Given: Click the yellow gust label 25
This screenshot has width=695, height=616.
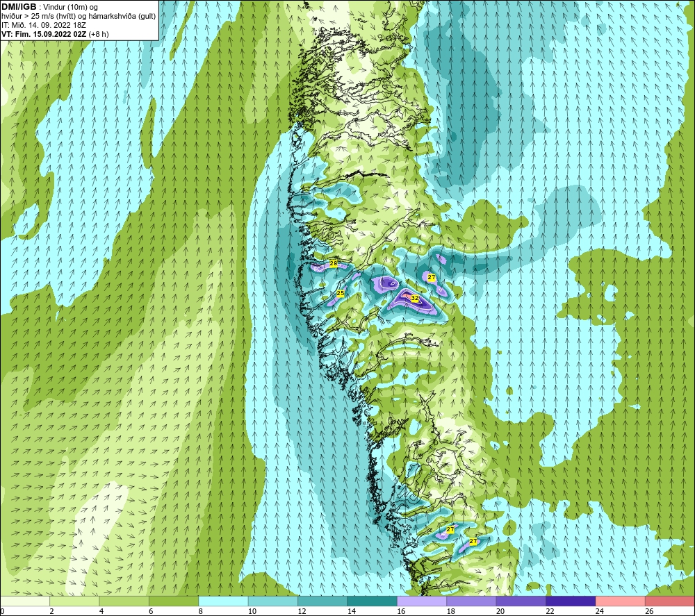Looking at the screenshot, I should (341, 293).
